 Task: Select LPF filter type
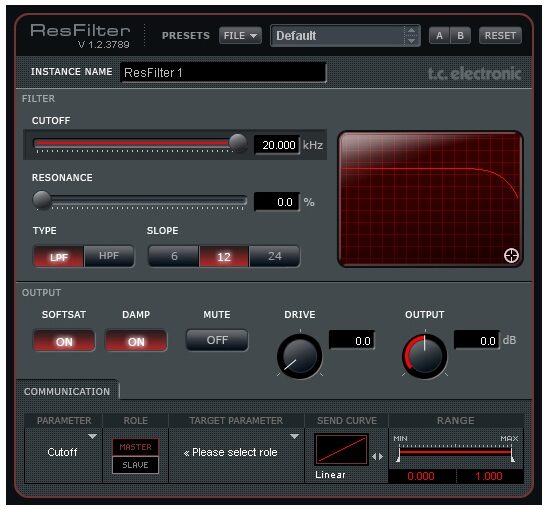point(58,257)
